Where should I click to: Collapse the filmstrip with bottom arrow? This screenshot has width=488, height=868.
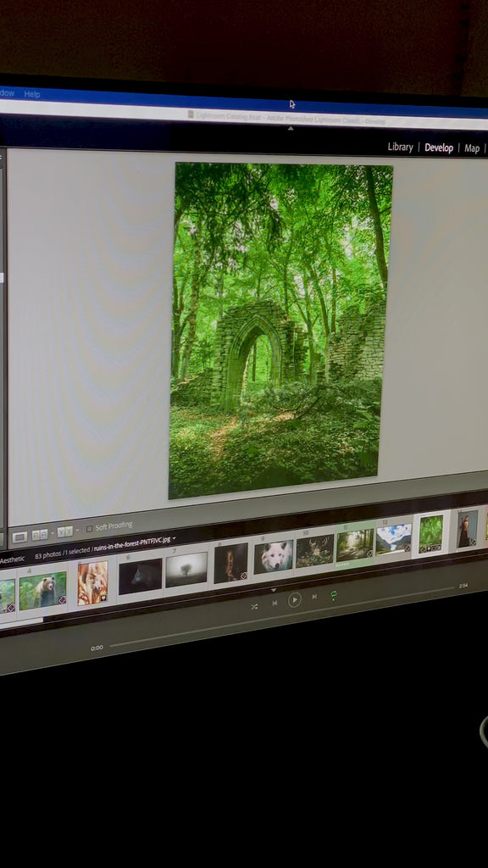(x=274, y=590)
